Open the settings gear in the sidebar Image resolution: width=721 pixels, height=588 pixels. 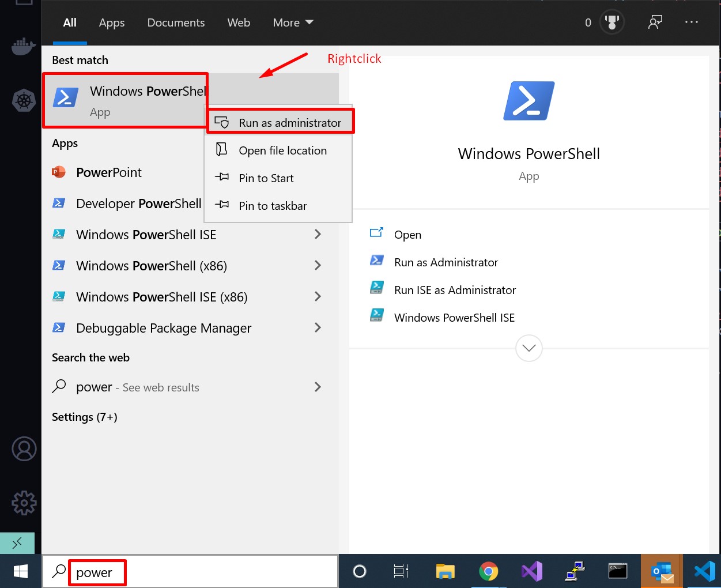pos(24,503)
